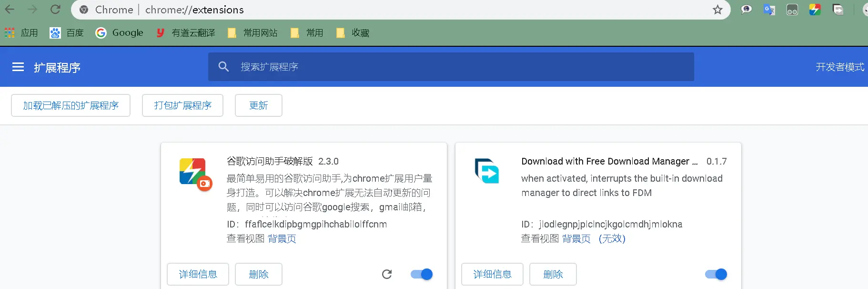Open the Google bookmark
The height and width of the screenshot is (289, 868).
tap(119, 32)
